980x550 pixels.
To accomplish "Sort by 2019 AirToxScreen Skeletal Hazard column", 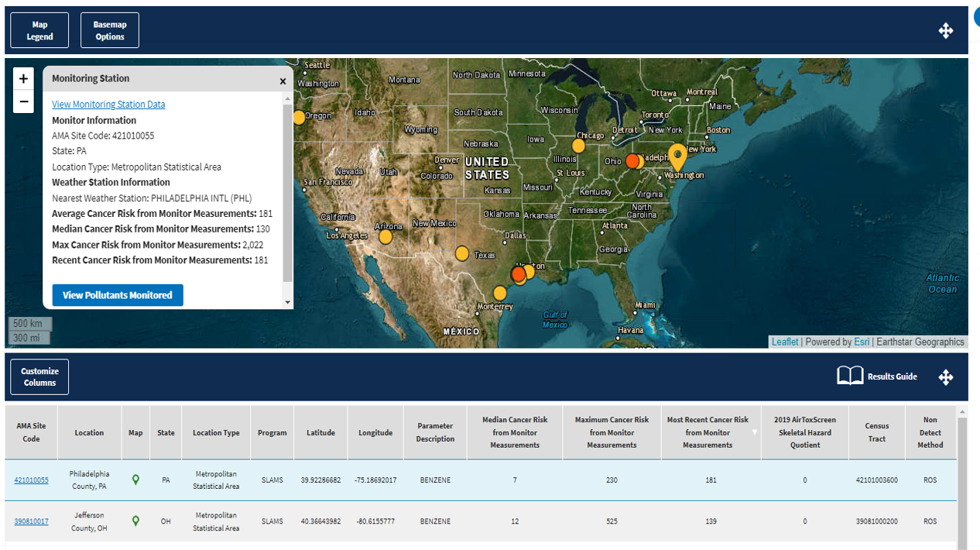I will click(x=805, y=432).
